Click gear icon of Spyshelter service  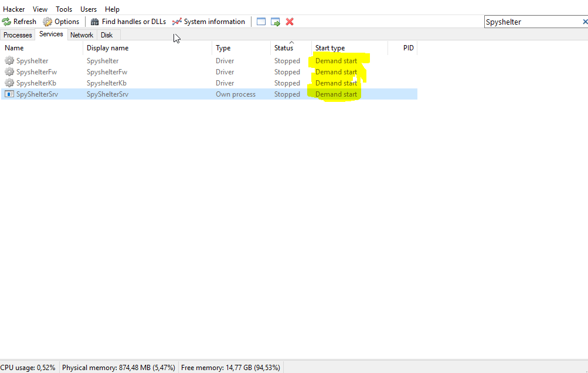tap(9, 61)
